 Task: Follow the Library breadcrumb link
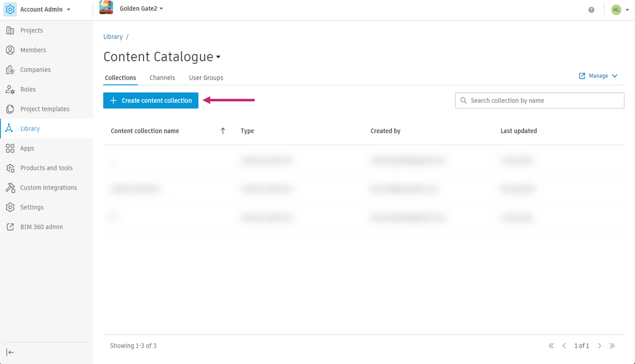click(x=113, y=37)
